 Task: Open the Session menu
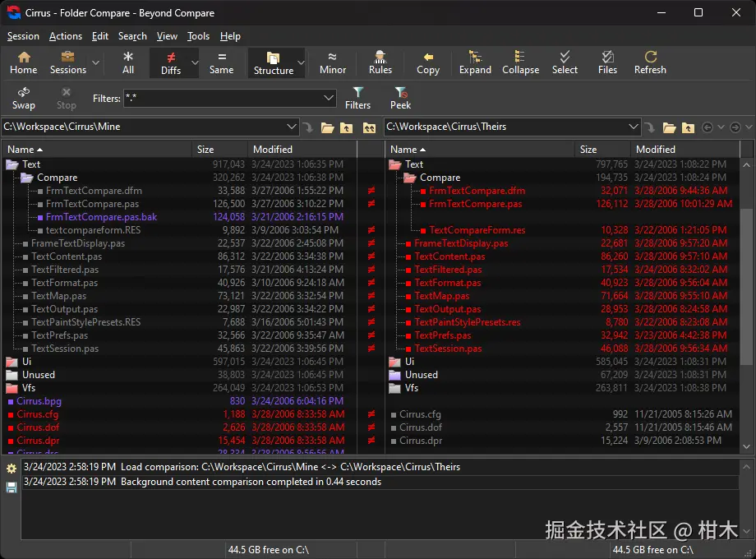point(23,36)
